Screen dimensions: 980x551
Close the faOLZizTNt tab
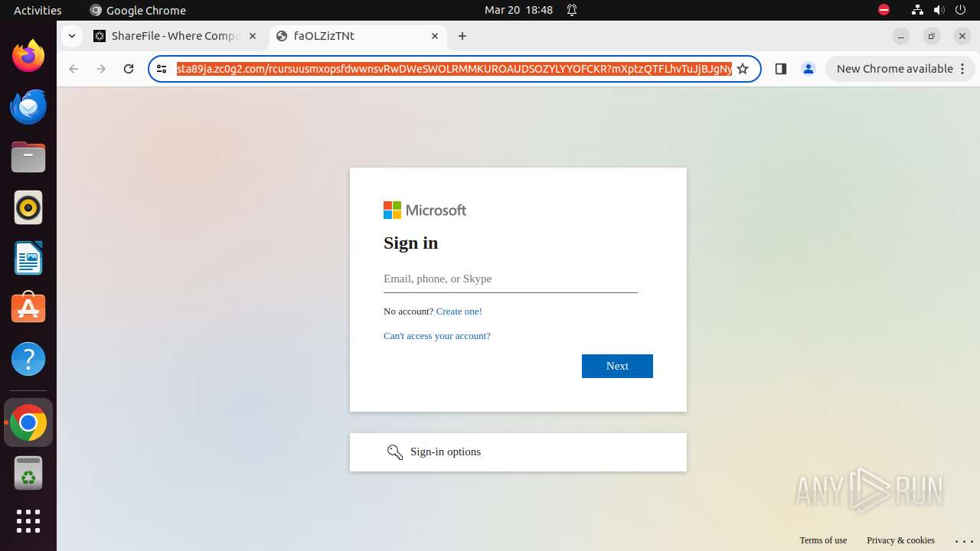tap(435, 36)
